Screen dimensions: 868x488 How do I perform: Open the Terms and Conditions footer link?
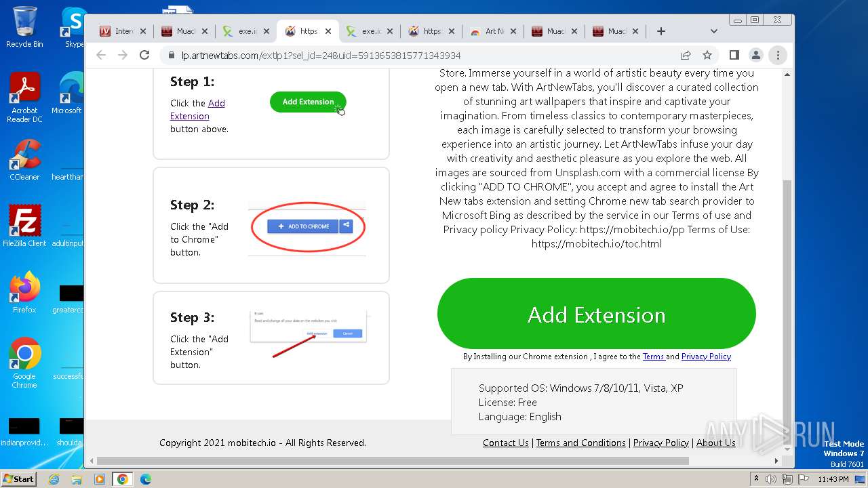[581, 443]
